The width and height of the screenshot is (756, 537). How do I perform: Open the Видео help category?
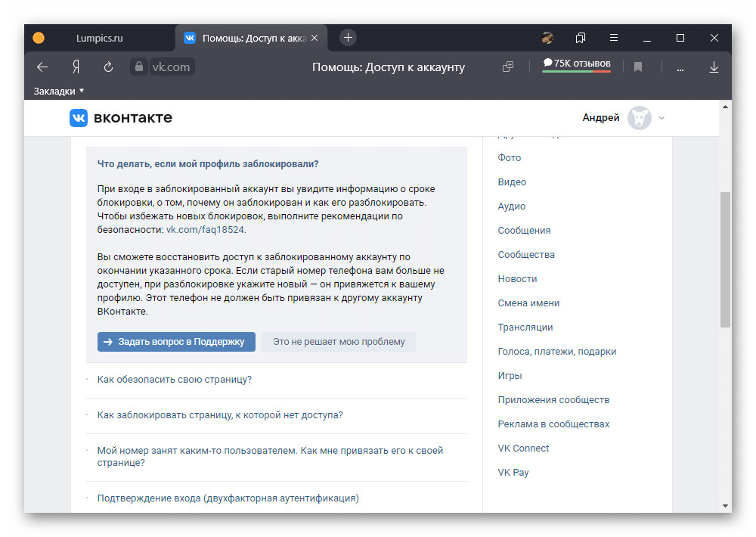point(512,182)
